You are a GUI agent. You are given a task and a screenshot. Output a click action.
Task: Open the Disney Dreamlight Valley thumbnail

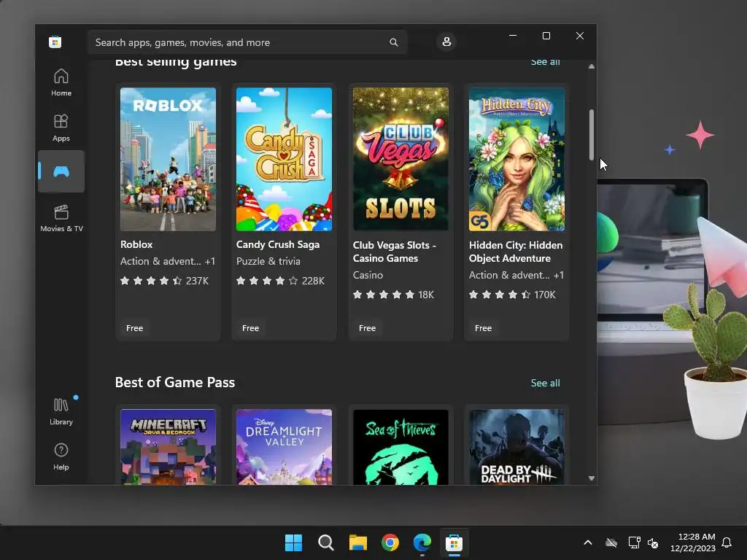pos(284,447)
